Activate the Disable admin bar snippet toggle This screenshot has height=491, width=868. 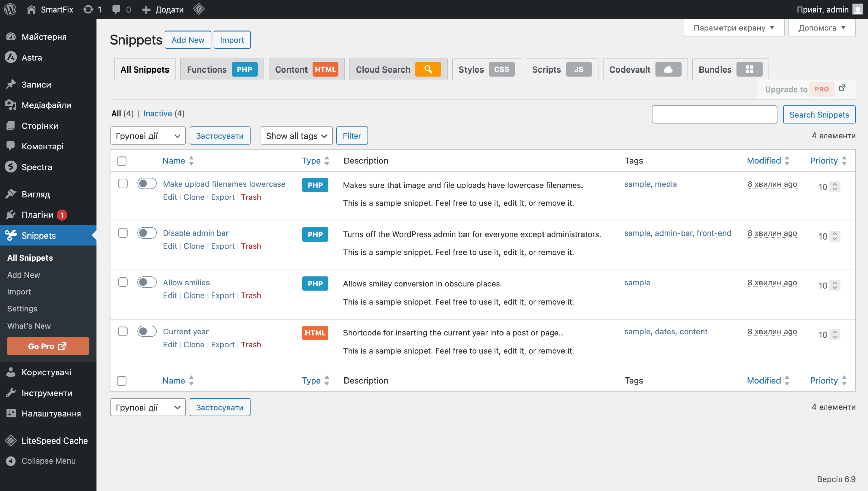point(147,233)
